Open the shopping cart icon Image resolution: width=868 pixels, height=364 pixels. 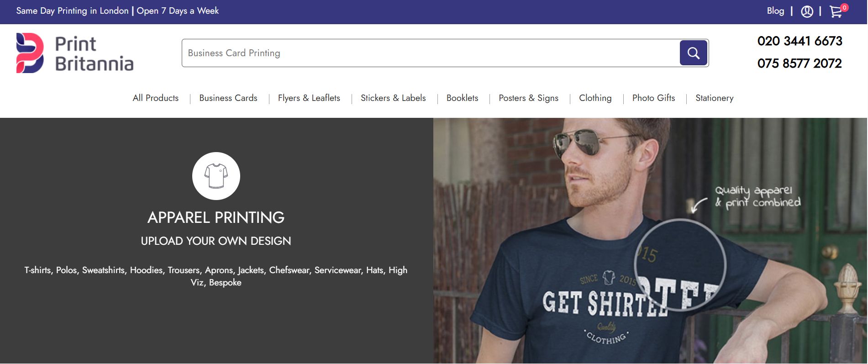tap(836, 12)
